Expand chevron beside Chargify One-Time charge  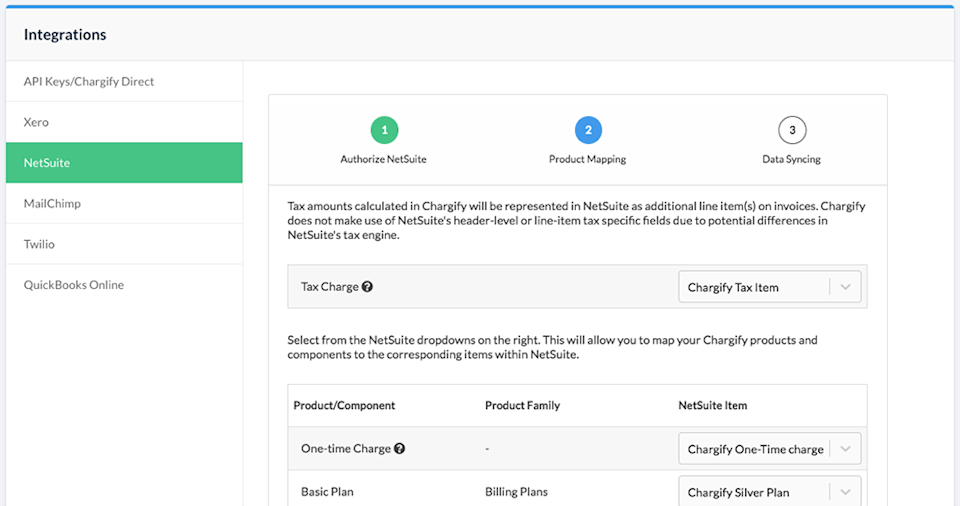[x=846, y=448]
